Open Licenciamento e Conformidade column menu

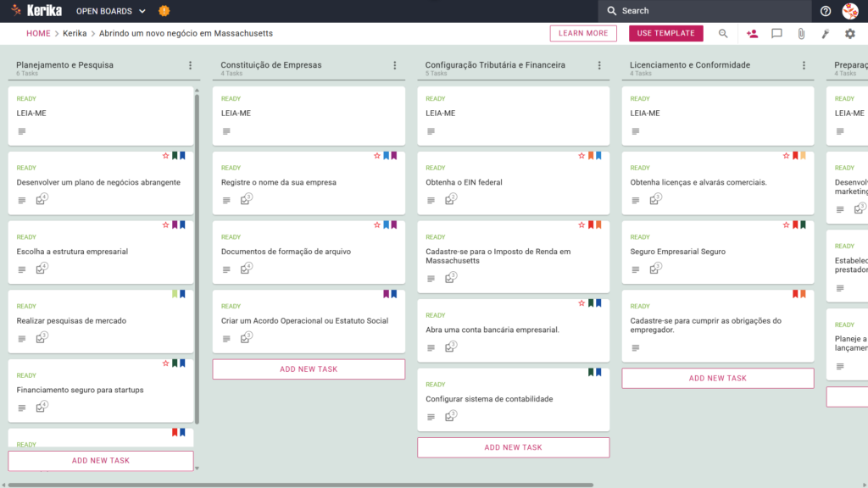pos(804,65)
